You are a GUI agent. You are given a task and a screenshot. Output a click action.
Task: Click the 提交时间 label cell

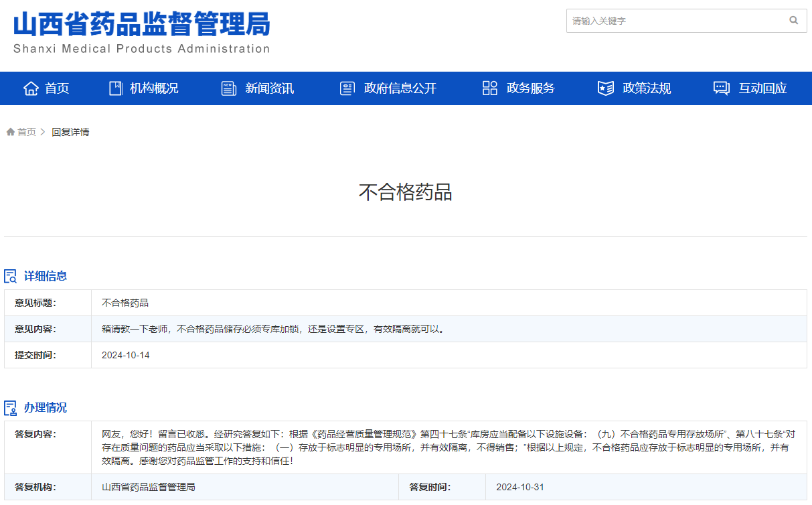[48, 355]
